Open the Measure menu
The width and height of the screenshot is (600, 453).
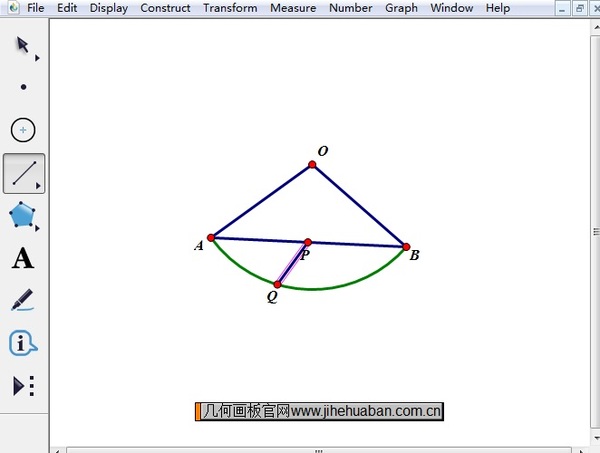click(293, 8)
